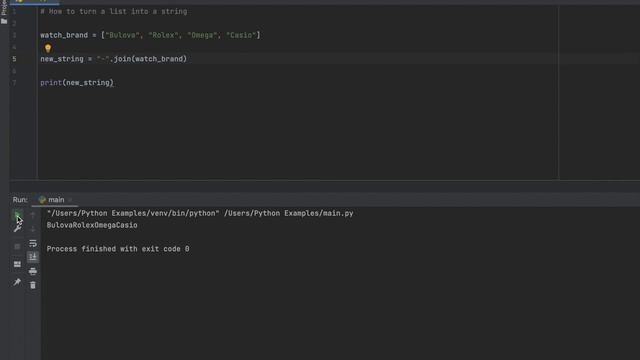Open run configuration wrench icon
Image resolution: width=640 pixels, height=360 pixels.
coord(17,229)
